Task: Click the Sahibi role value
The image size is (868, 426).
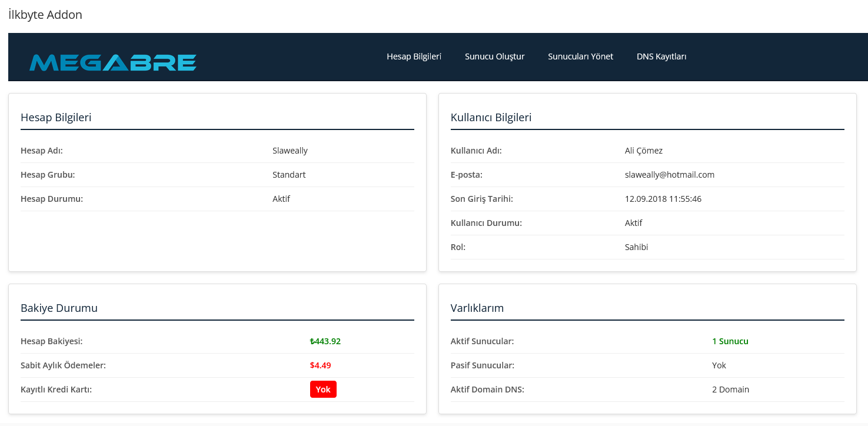Action: 636,247
